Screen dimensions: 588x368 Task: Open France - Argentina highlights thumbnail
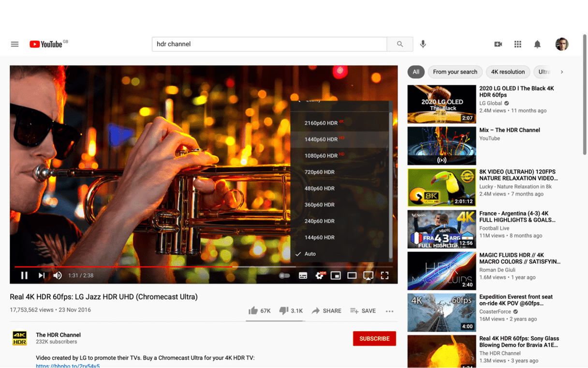441,229
